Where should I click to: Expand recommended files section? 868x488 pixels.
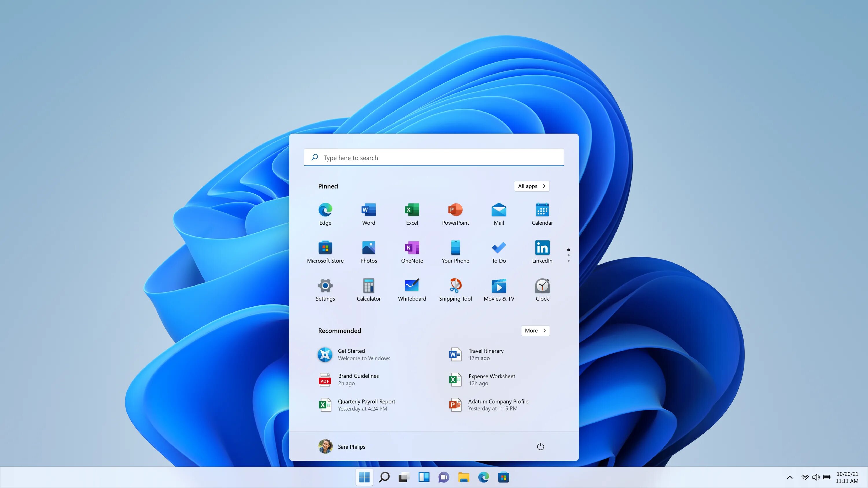[x=534, y=330]
